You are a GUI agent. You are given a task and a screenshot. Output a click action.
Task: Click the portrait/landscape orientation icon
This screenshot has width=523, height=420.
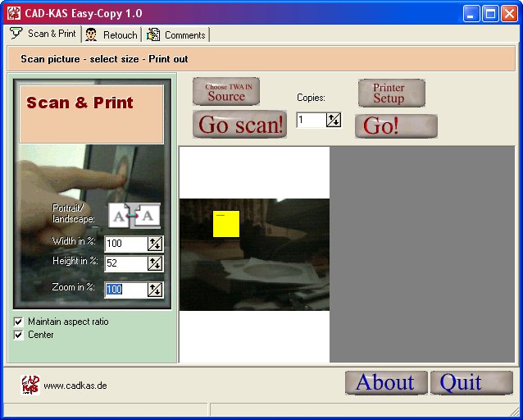pos(134,216)
